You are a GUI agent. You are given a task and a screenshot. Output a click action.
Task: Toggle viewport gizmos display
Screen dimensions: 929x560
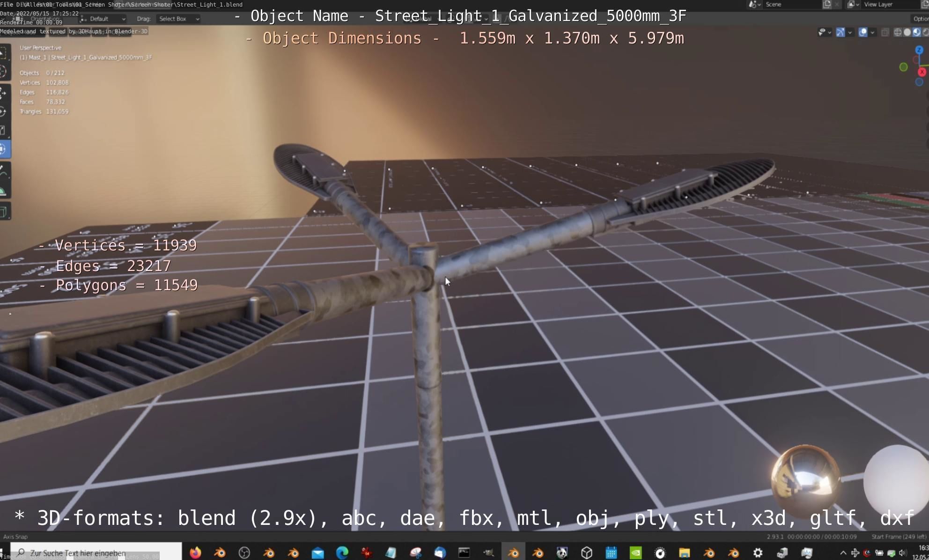pos(841,32)
